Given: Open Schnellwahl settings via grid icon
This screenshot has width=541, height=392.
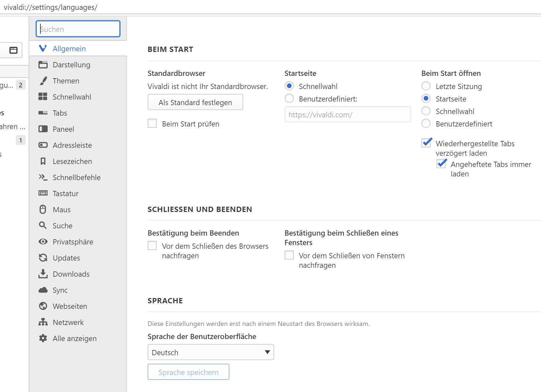Looking at the screenshot, I should click(43, 97).
